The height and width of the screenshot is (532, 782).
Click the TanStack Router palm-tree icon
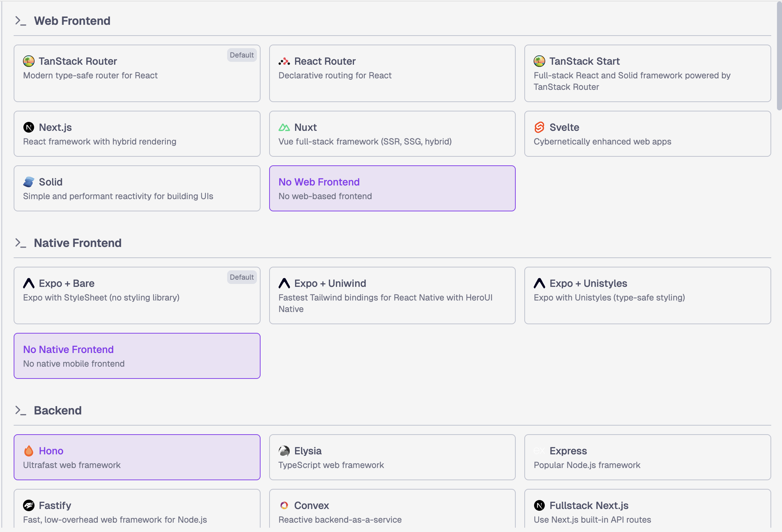tap(29, 61)
